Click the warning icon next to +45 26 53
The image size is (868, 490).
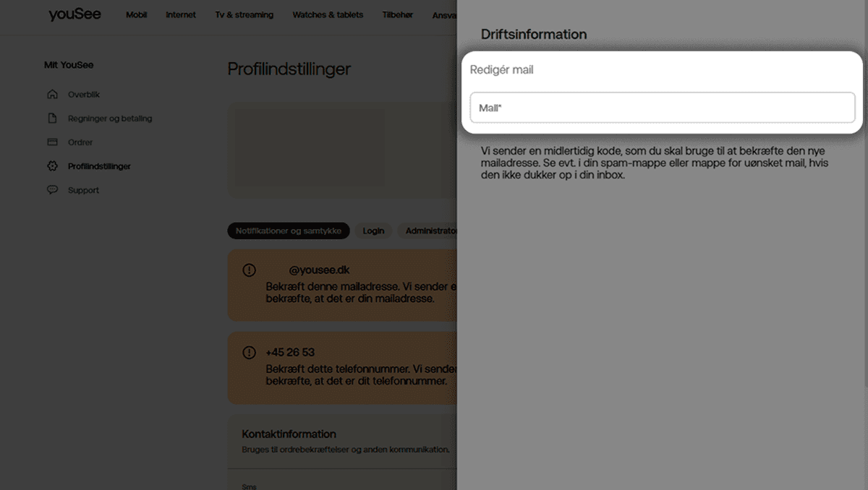point(248,352)
